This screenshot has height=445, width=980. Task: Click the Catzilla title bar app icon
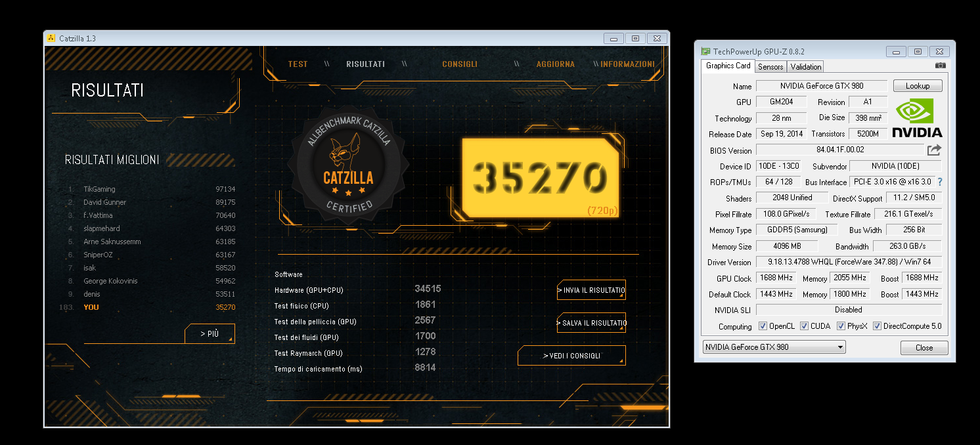click(51, 38)
